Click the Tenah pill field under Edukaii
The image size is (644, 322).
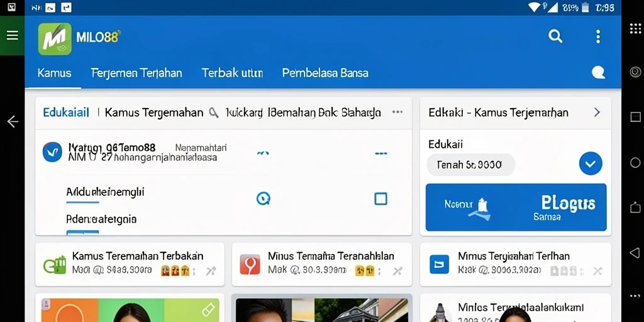tap(470, 165)
